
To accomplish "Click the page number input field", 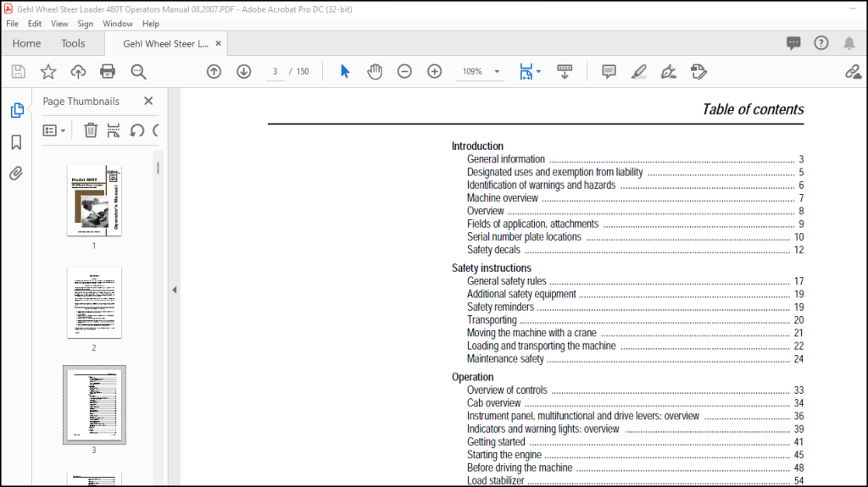I will [275, 71].
